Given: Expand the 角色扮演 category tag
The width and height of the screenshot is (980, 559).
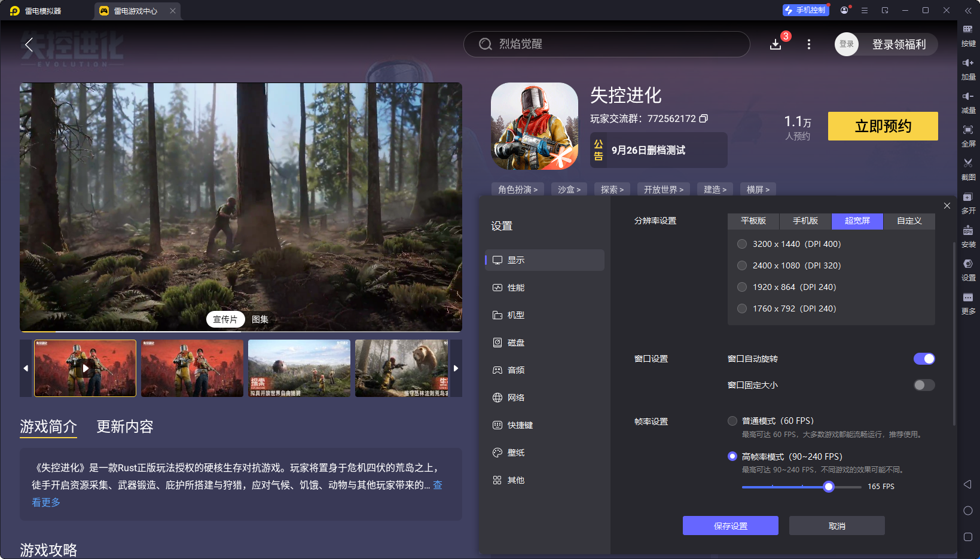Looking at the screenshot, I should tap(517, 189).
